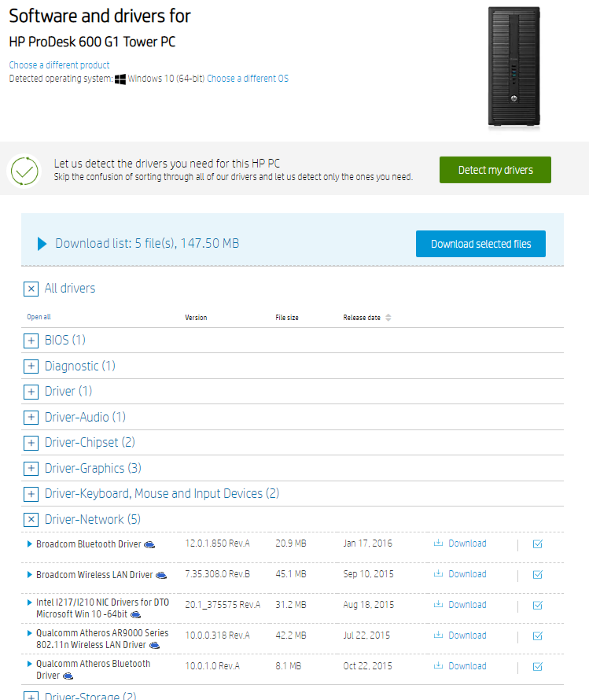The width and height of the screenshot is (589, 700).
Task: Click the Release date column header text
Action: coord(362,318)
